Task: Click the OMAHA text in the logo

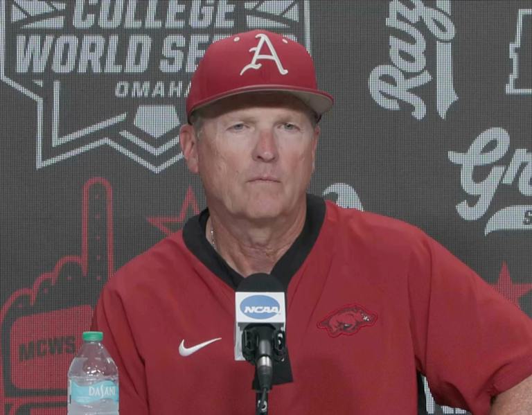Action: point(153,89)
